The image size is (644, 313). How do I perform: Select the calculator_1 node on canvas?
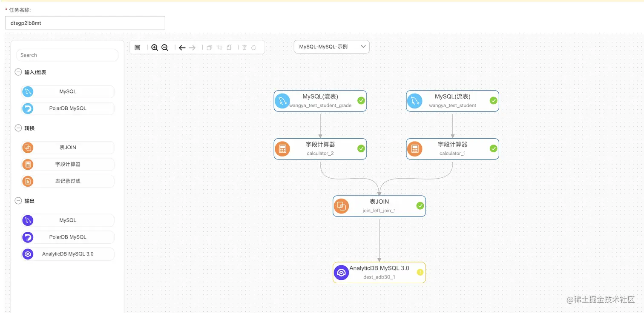click(452, 149)
